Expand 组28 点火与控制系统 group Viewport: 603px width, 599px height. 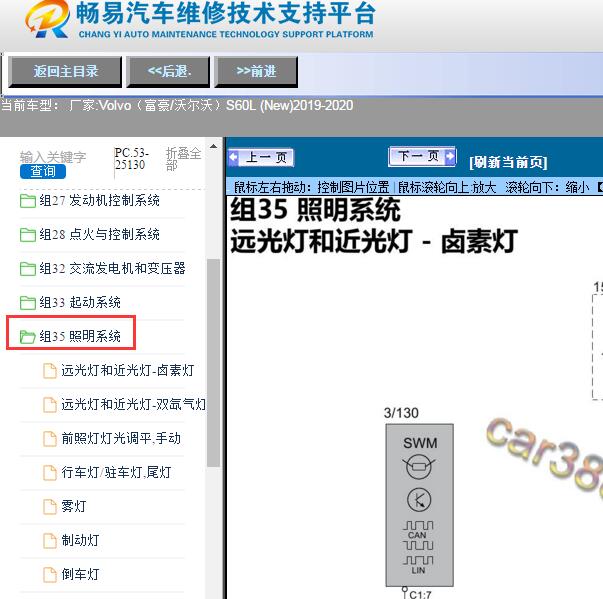coord(99,235)
